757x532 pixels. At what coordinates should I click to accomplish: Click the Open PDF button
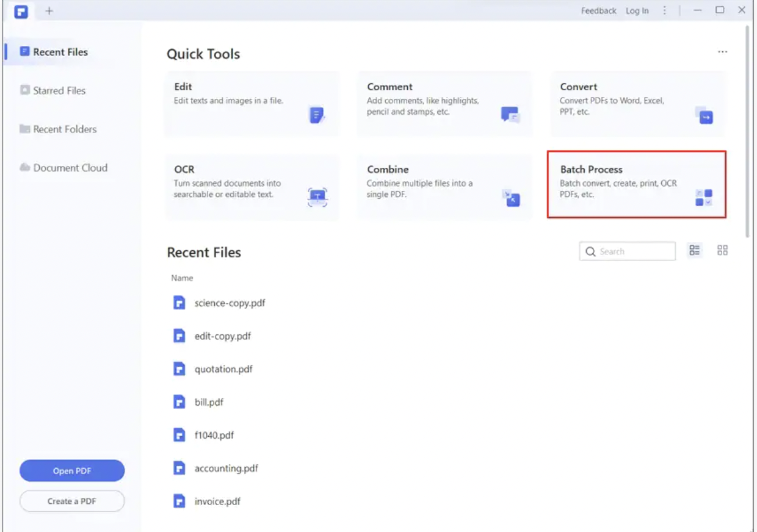coord(72,471)
